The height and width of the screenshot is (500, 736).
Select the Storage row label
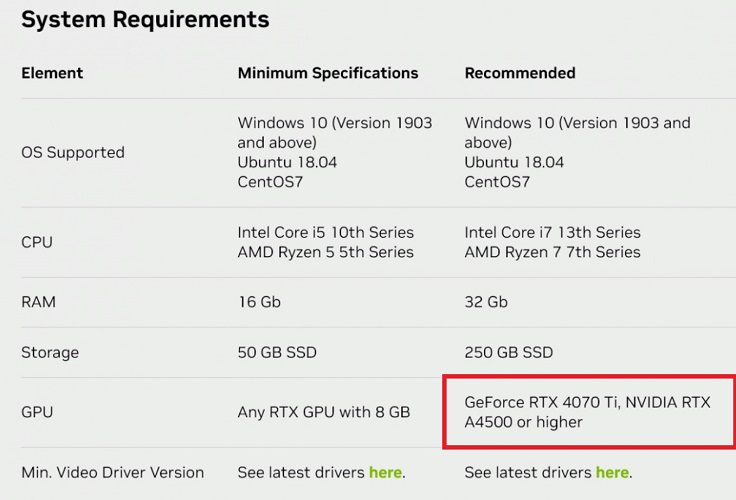click(50, 353)
